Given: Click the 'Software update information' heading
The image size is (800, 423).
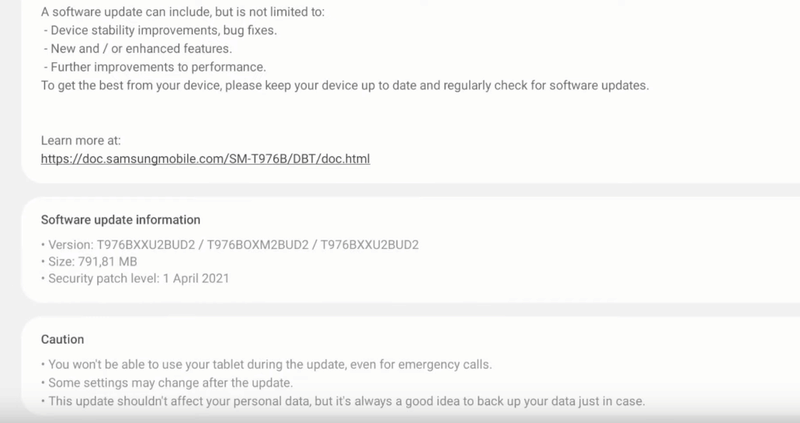Looking at the screenshot, I should (x=120, y=220).
